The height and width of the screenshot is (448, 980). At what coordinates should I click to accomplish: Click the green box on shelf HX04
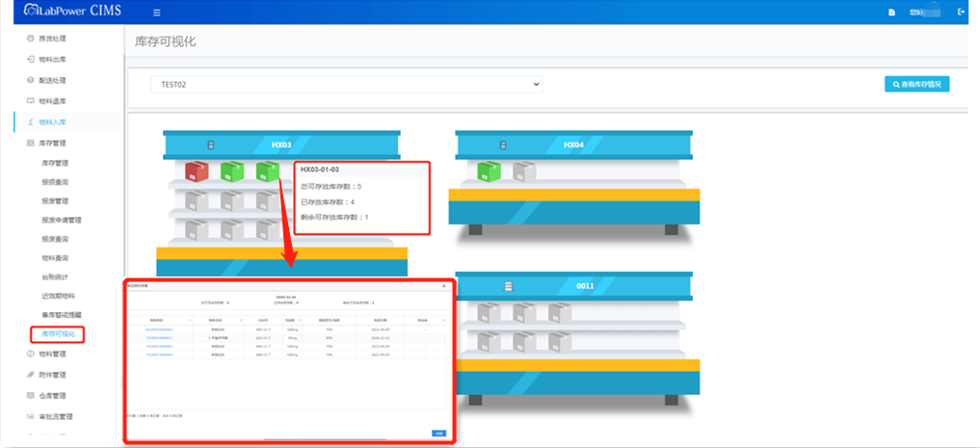click(489, 171)
